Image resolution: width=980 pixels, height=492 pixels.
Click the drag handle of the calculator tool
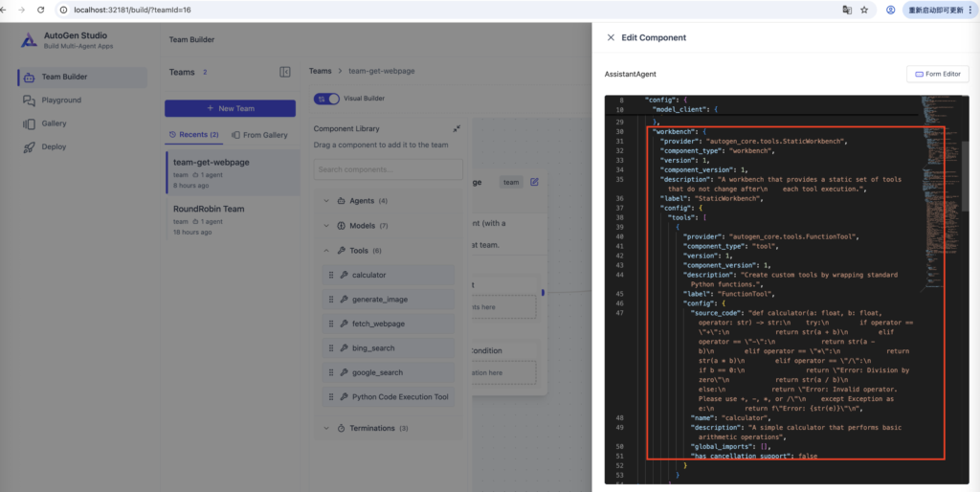point(331,275)
